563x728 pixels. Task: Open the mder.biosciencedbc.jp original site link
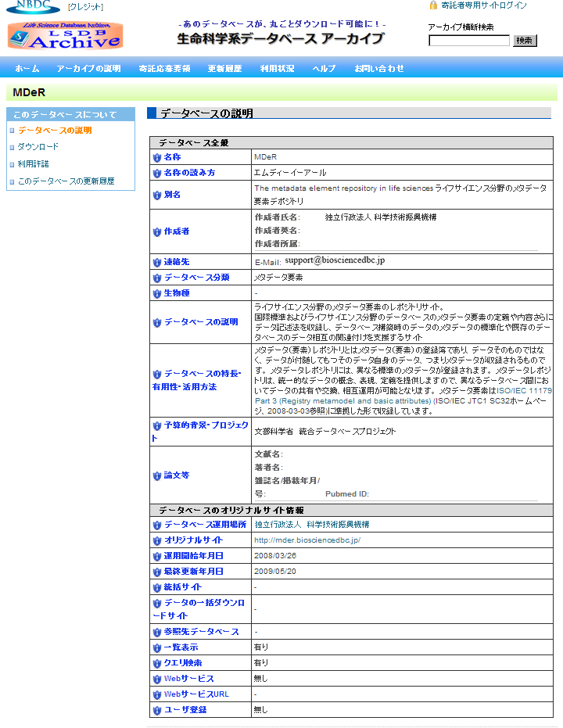(307, 540)
